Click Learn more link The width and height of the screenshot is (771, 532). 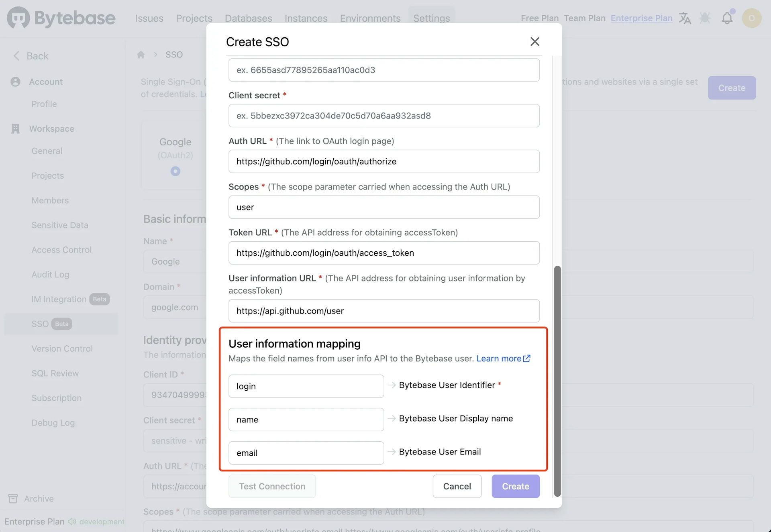pyautogui.click(x=499, y=358)
